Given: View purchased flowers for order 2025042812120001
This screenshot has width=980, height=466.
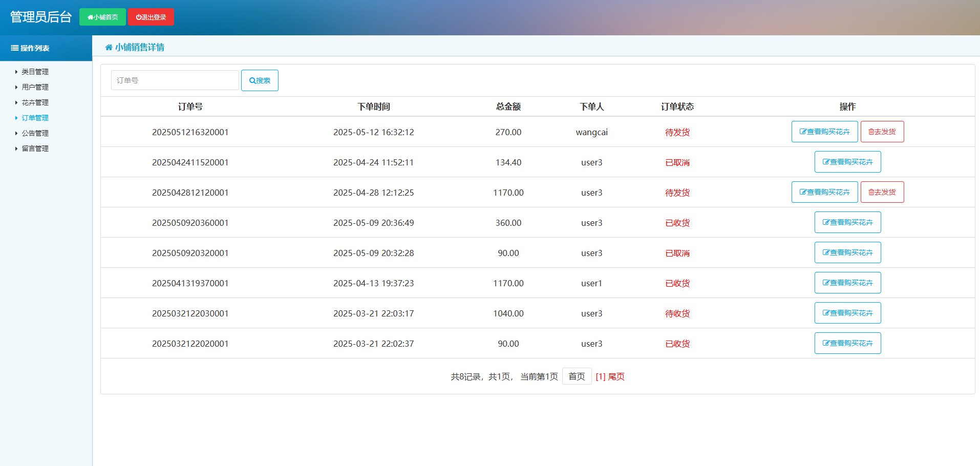Looking at the screenshot, I should pyautogui.click(x=824, y=192).
